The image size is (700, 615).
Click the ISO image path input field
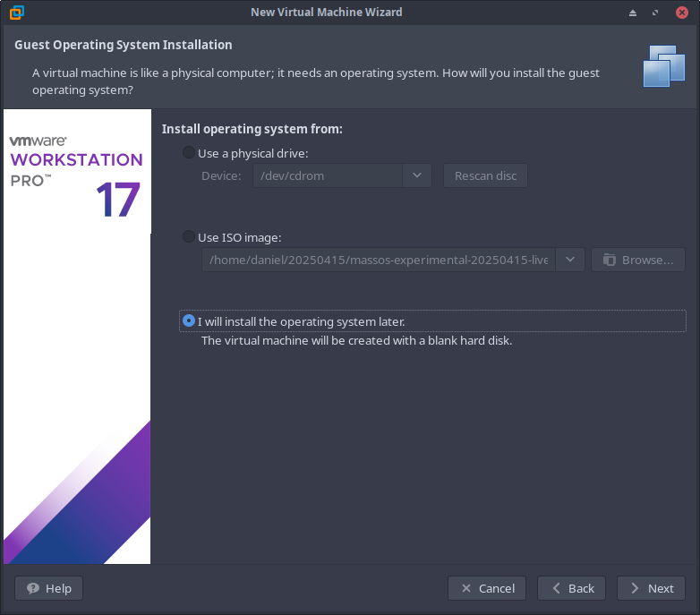coord(379,260)
